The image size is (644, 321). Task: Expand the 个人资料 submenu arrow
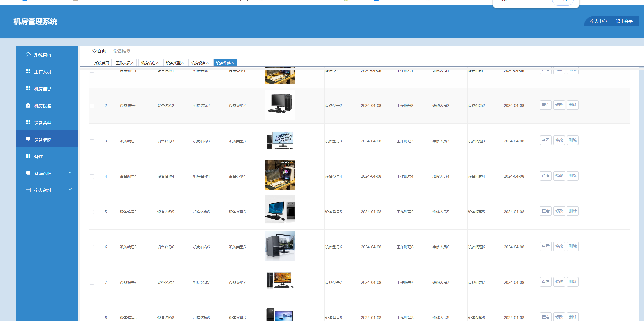click(70, 190)
